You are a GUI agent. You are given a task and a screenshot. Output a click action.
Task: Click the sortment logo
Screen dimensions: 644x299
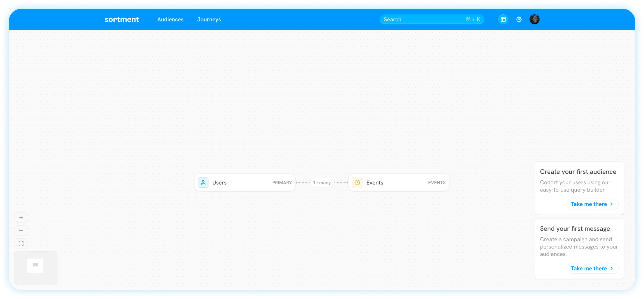tap(122, 19)
